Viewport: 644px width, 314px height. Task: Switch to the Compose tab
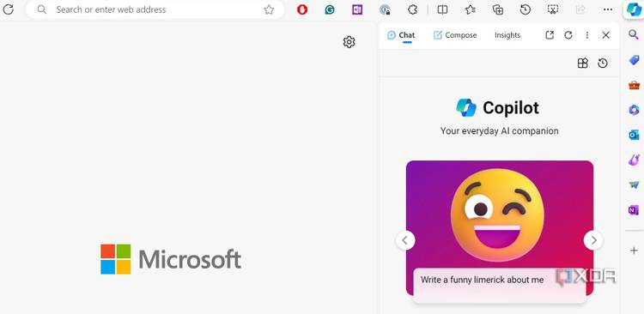point(455,35)
